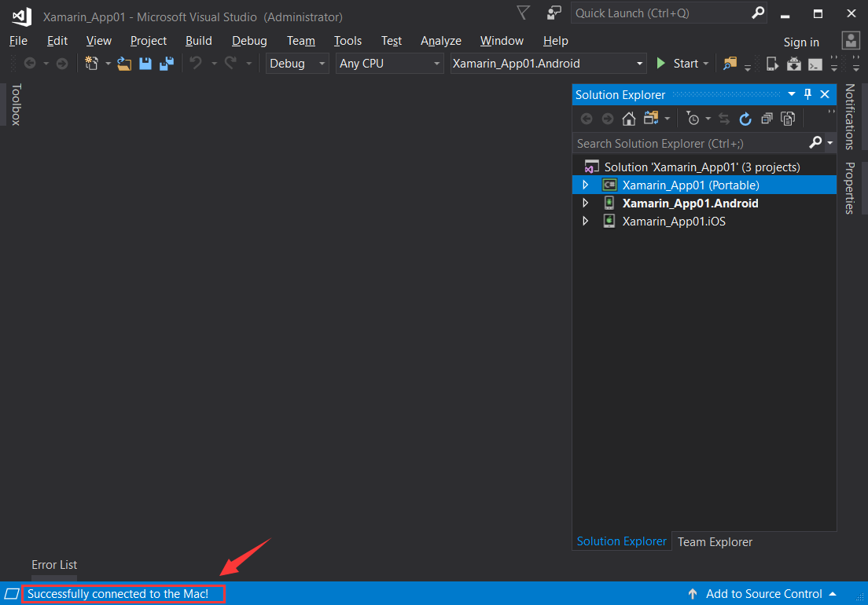Expand the Xamarin_App01 (Portable) project node

pyautogui.click(x=586, y=185)
